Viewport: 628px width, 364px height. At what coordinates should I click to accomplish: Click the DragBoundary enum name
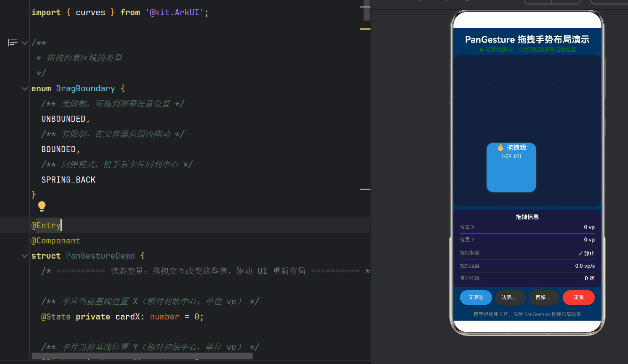click(x=86, y=89)
